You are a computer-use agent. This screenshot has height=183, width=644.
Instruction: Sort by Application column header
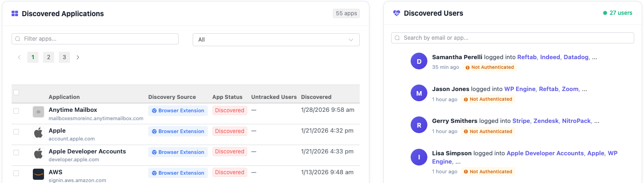pos(64,97)
